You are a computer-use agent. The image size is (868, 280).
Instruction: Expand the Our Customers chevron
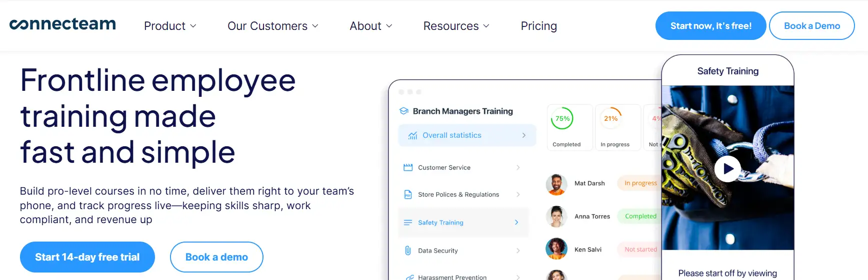(315, 26)
